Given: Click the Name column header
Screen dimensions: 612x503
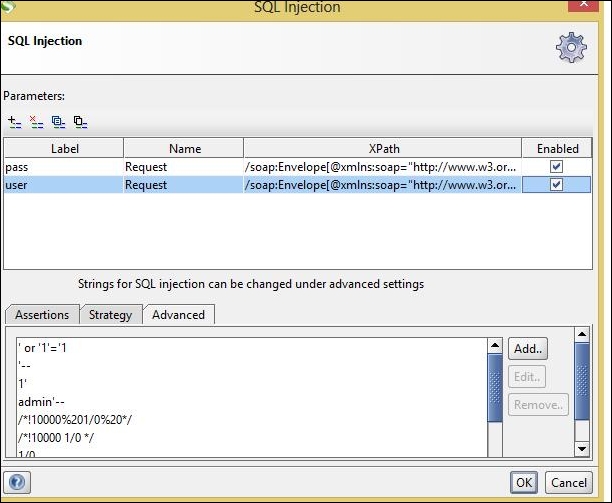Looking at the screenshot, I should tap(184, 148).
